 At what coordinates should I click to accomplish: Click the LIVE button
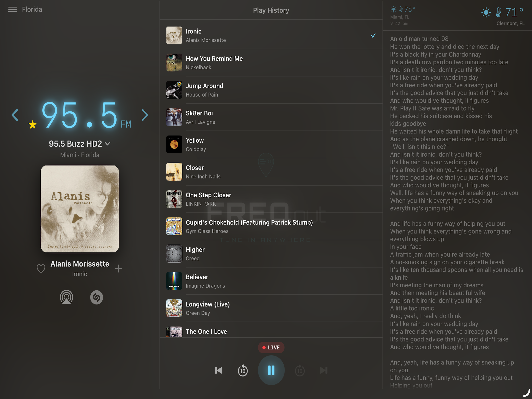point(271,348)
